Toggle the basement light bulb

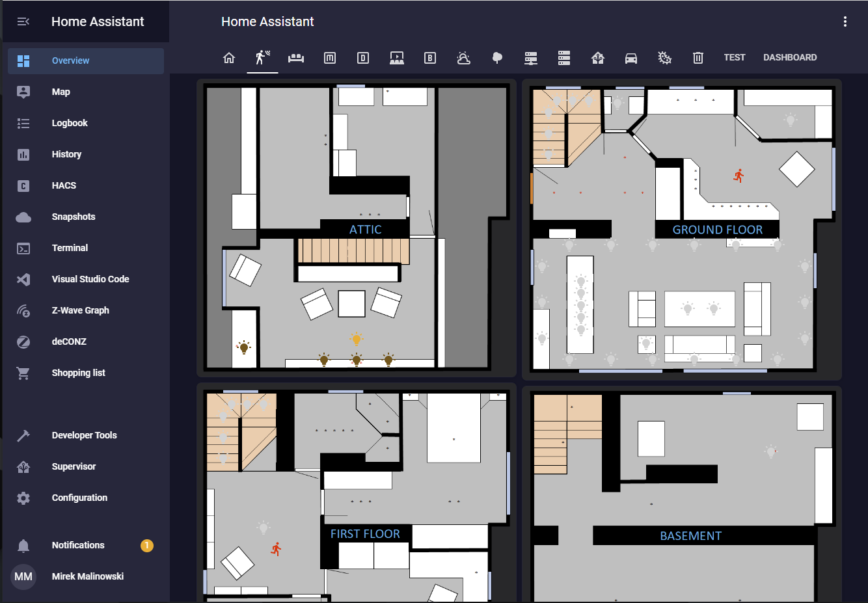tap(771, 451)
